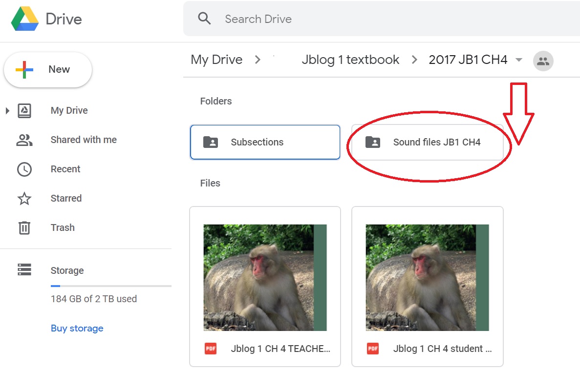
Task: Click the storage usage bar
Action: pos(111,286)
